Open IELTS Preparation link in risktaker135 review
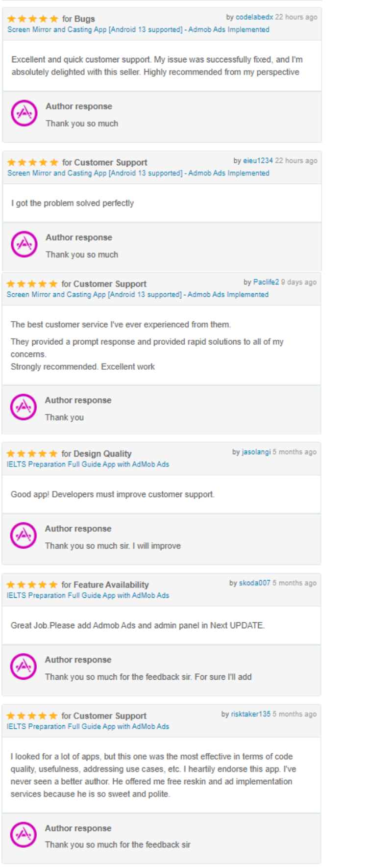This screenshot has height=868, width=391. 88,726
